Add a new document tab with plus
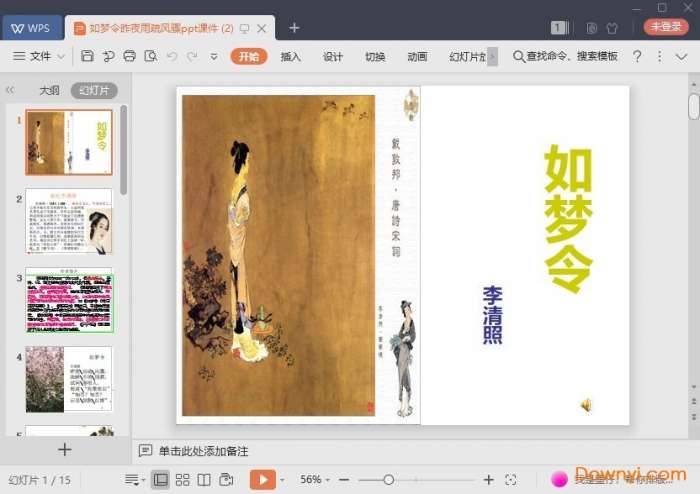The height and width of the screenshot is (494, 700). coord(294,28)
